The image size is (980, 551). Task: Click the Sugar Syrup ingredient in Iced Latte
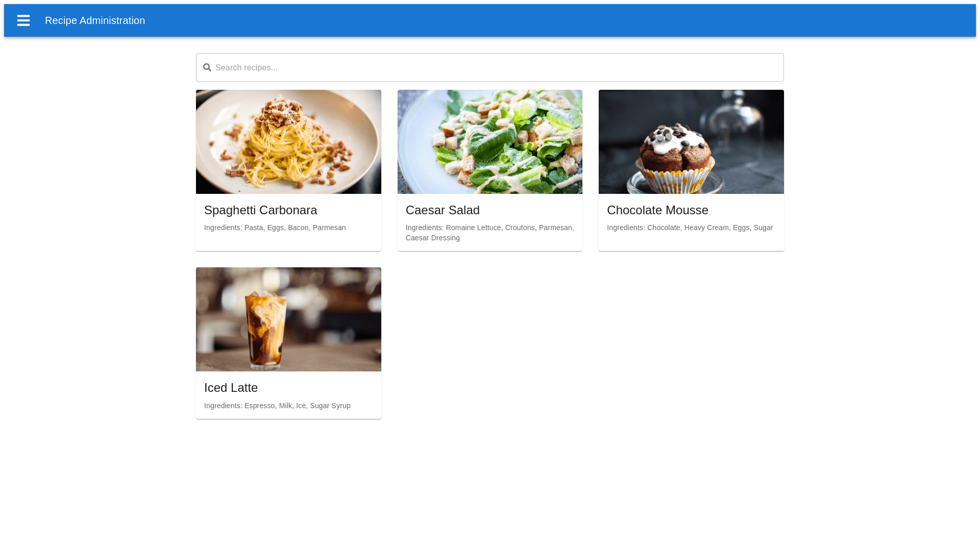point(330,406)
